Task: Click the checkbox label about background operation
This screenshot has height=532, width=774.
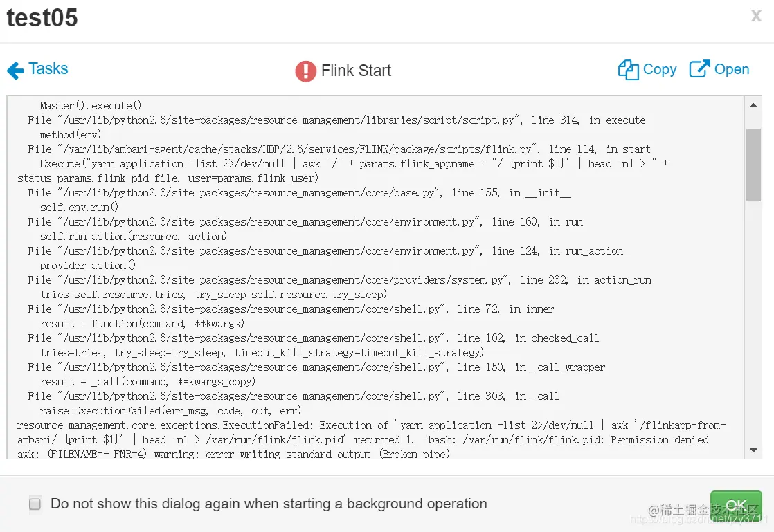Action: [269, 504]
